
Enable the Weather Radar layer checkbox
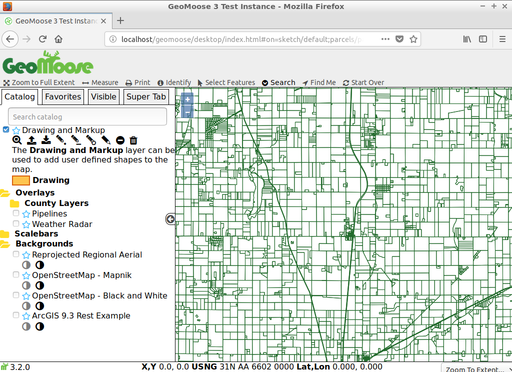16,223
